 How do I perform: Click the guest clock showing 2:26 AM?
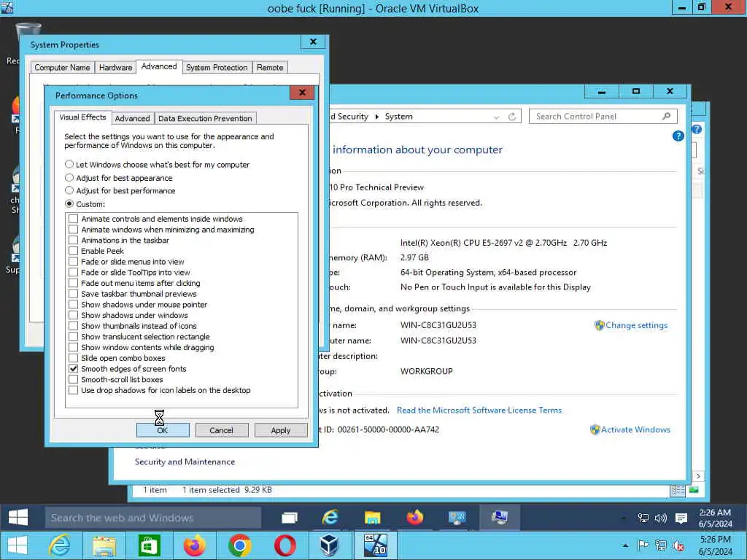click(x=715, y=518)
